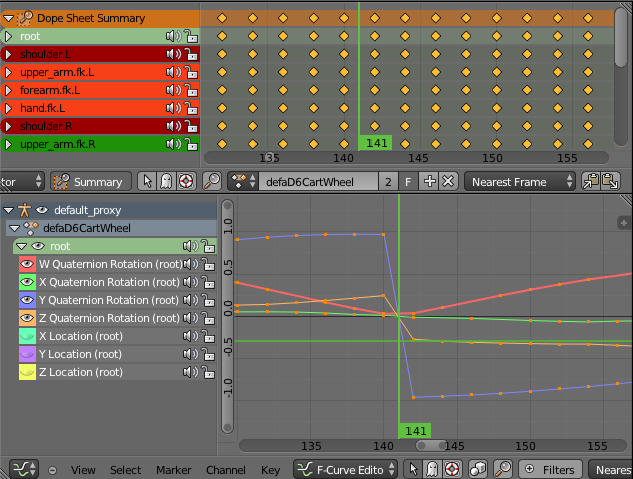Mute the shoulder.L channel speaker icon

(x=174, y=54)
